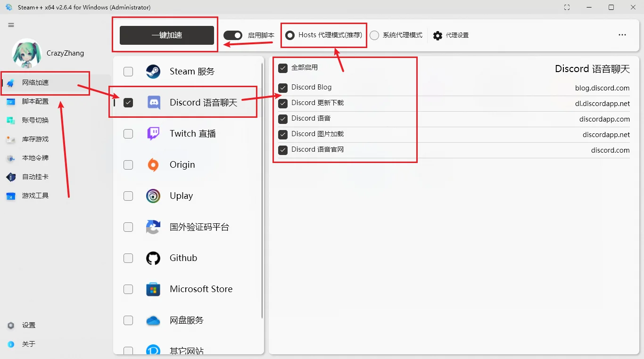Click the dl.discordapp.net domain text
The width and height of the screenshot is (644, 359).
603,103
